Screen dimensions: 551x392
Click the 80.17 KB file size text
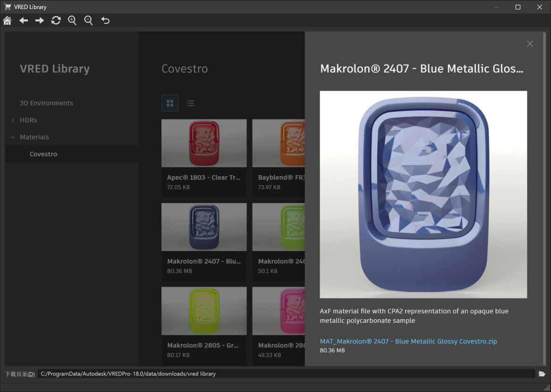tap(178, 355)
